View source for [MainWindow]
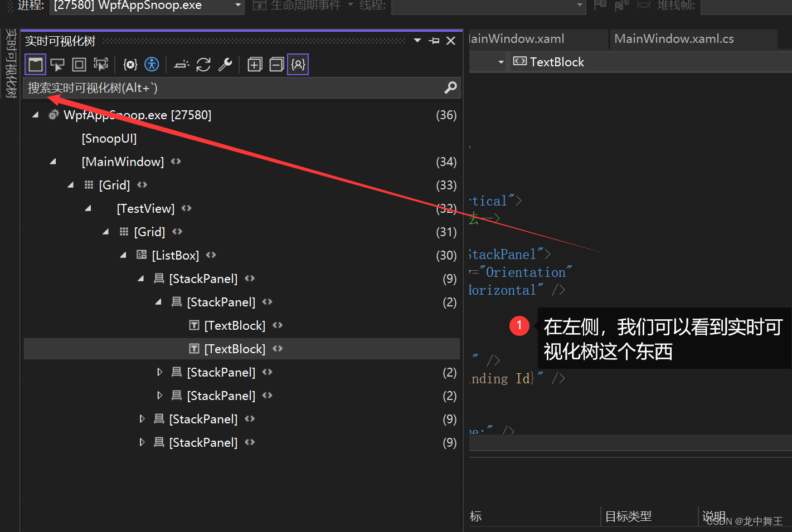 [x=176, y=162]
